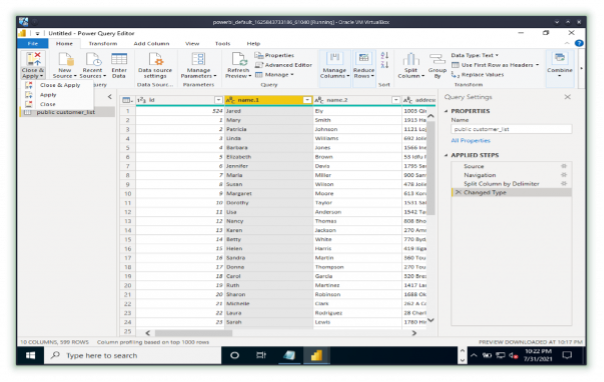The width and height of the screenshot is (604, 382).
Task: Click the Windows Start button
Action: point(30,355)
